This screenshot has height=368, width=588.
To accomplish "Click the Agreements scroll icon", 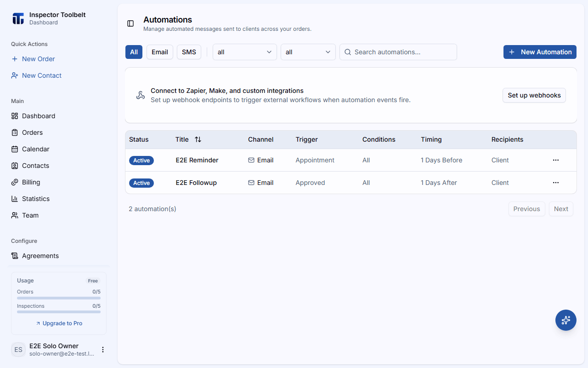I will (x=15, y=256).
